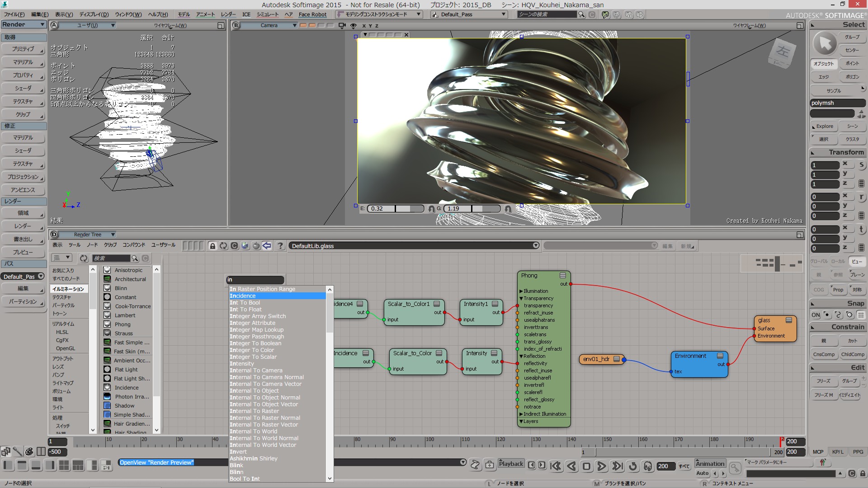The image size is (868, 488).
Task: Click the render tree lock icon
Action: 212,246
